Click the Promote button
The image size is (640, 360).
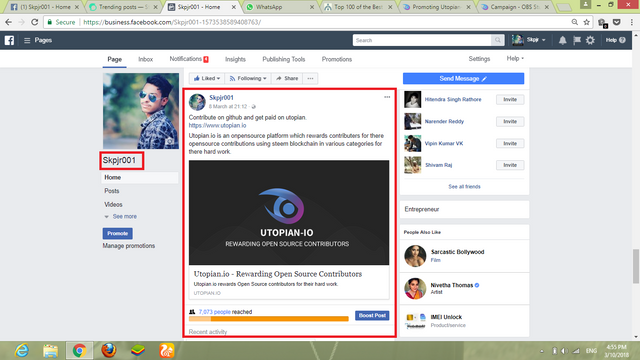[x=118, y=233]
